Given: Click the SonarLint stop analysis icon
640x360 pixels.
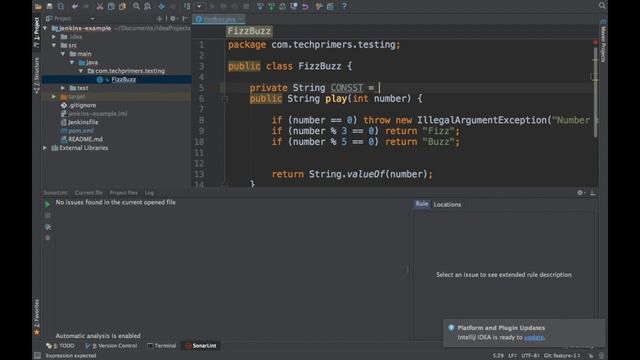Looking at the screenshot, I should point(48,216).
